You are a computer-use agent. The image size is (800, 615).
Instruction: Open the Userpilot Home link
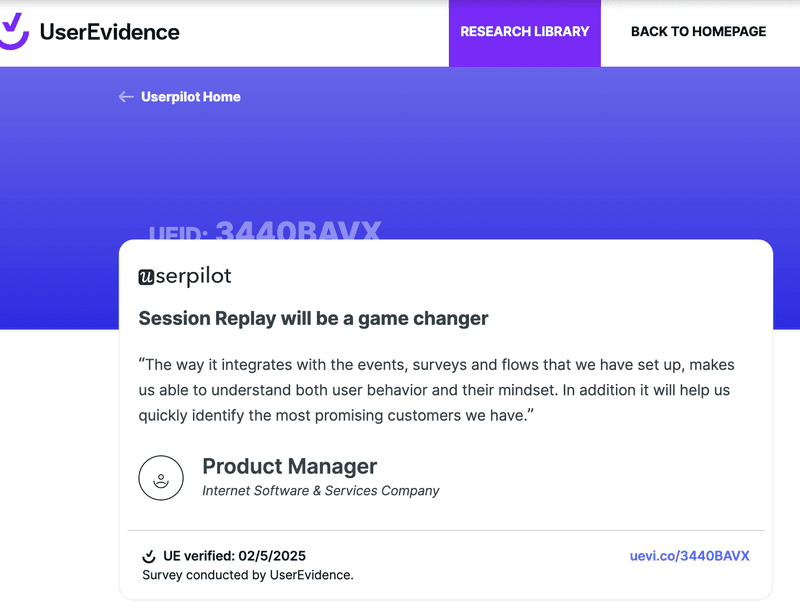point(190,97)
